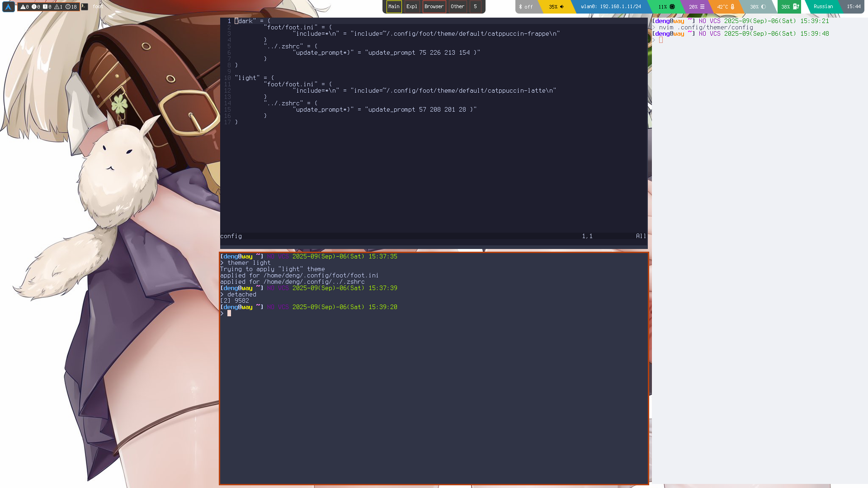Click the 15:44 clock
Screen dimensions: 868x488
click(x=854, y=7)
